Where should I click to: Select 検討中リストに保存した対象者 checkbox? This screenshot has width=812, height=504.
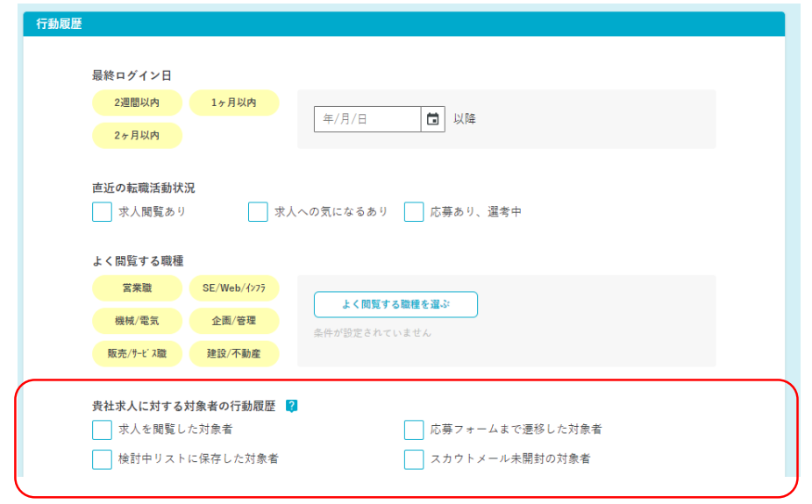click(102, 459)
